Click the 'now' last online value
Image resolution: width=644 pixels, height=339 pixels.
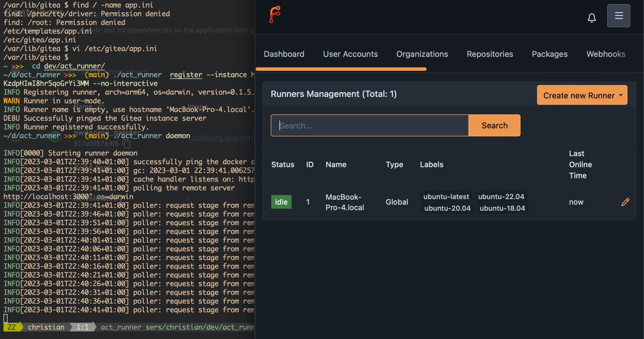pos(576,202)
